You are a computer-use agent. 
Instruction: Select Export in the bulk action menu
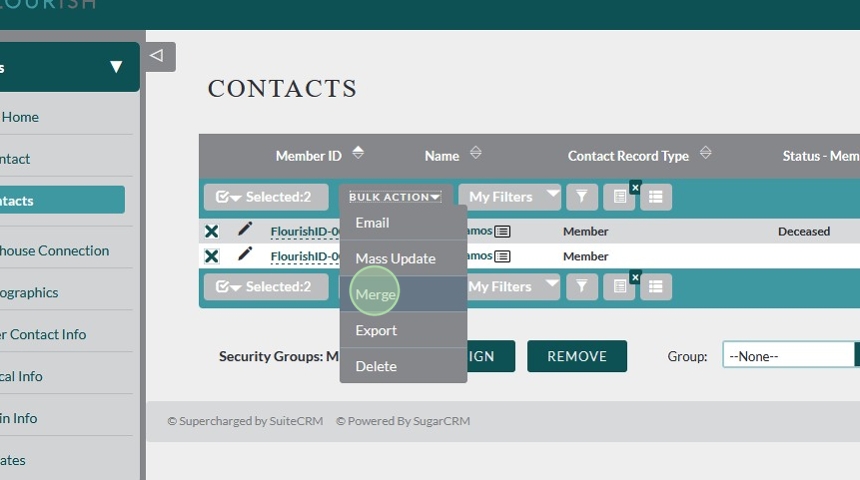[x=376, y=330]
